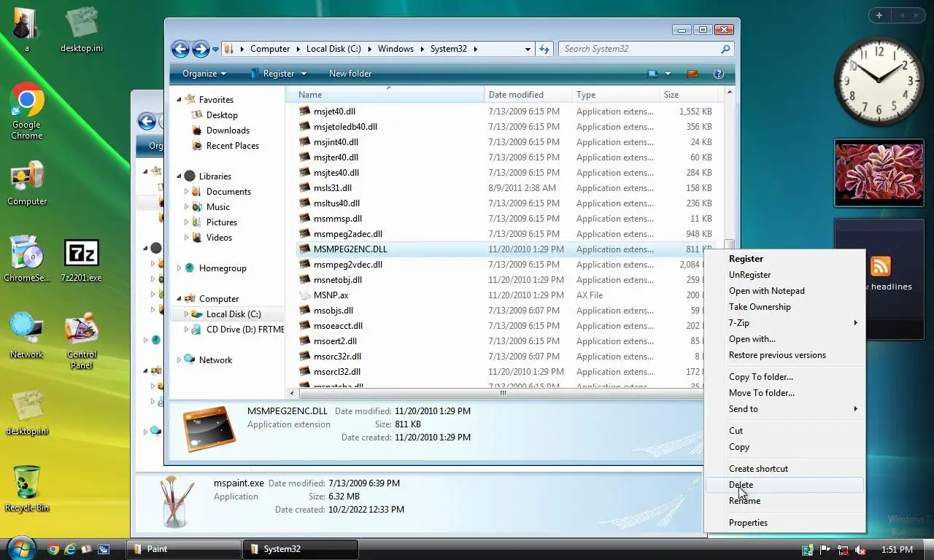Choose UnRegister in the context menu
The image size is (934, 560).
pos(784,275)
